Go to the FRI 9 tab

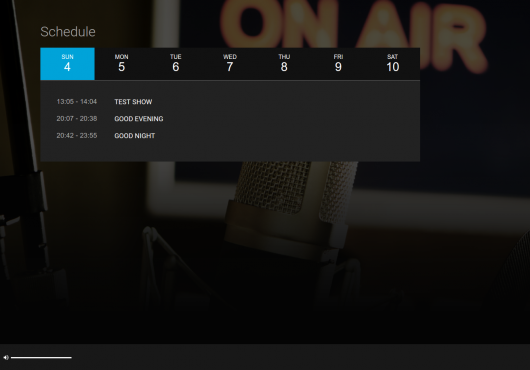338,64
